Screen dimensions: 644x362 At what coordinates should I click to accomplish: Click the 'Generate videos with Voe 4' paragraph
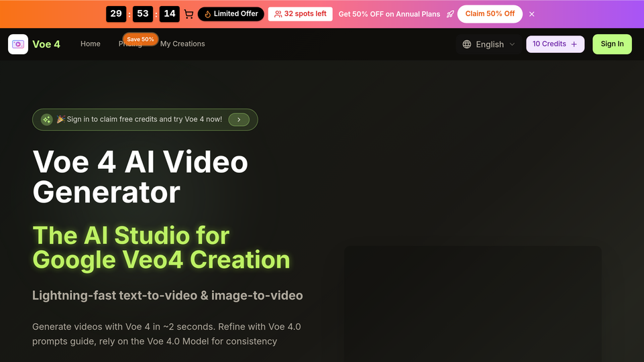coord(166,334)
